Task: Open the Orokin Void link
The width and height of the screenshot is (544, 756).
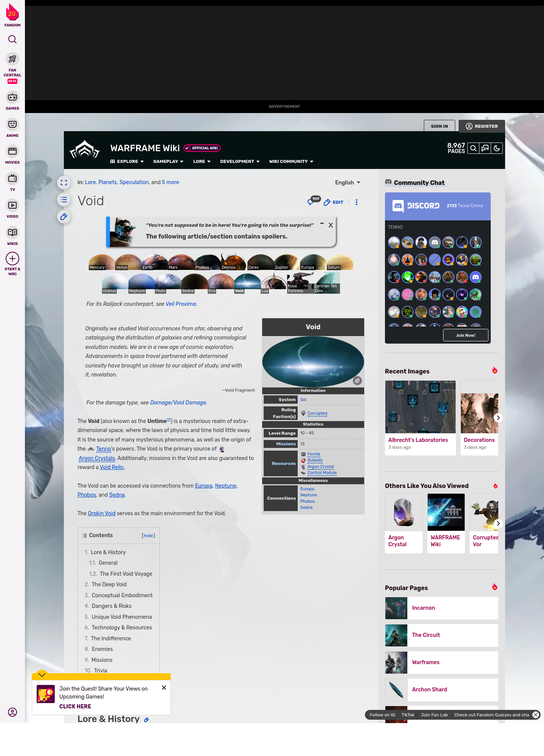Action: coord(102,513)
